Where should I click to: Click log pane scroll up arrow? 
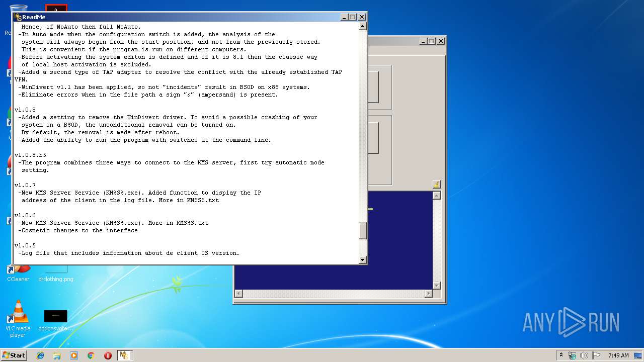437,196
